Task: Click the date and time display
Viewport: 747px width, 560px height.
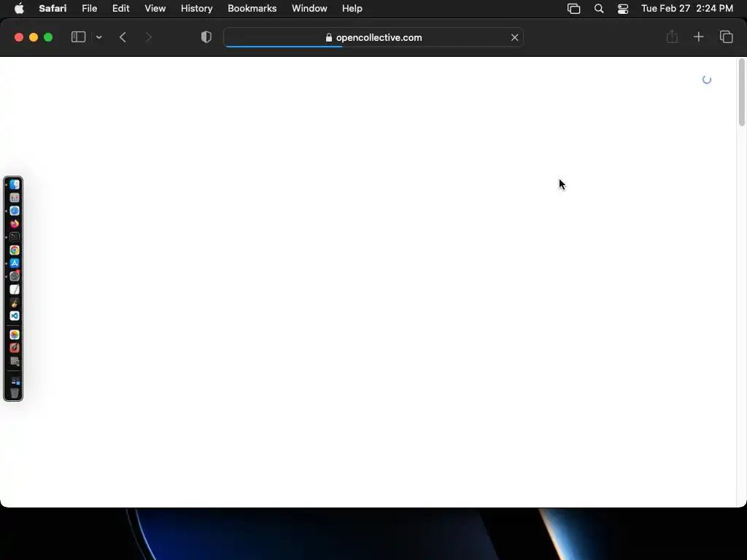Action: [687, 9]
